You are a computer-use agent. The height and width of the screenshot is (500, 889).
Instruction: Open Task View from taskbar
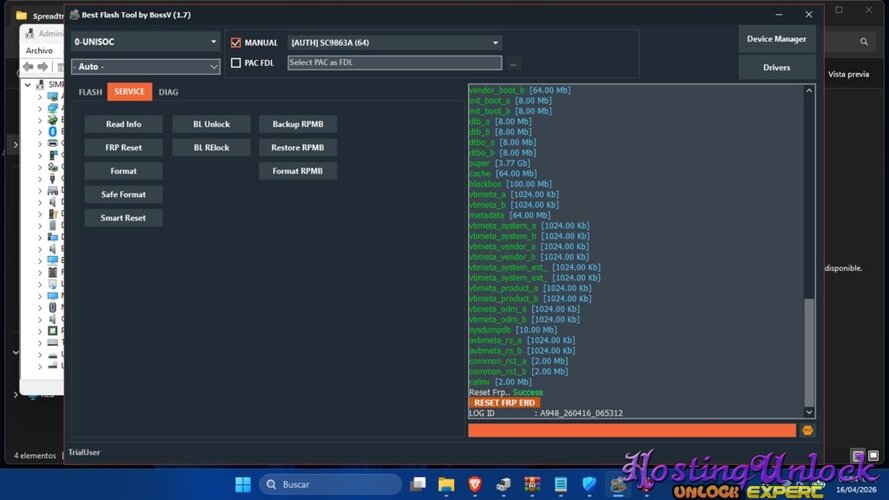[418, 484]
